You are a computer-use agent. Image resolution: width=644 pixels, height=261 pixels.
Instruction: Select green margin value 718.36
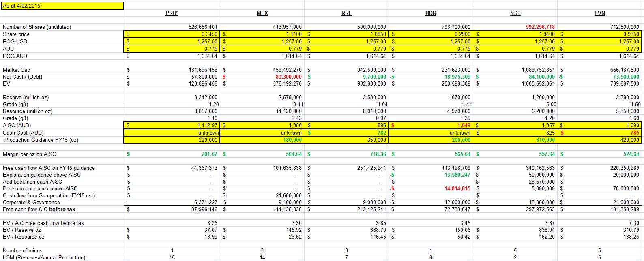click(378, 154)
